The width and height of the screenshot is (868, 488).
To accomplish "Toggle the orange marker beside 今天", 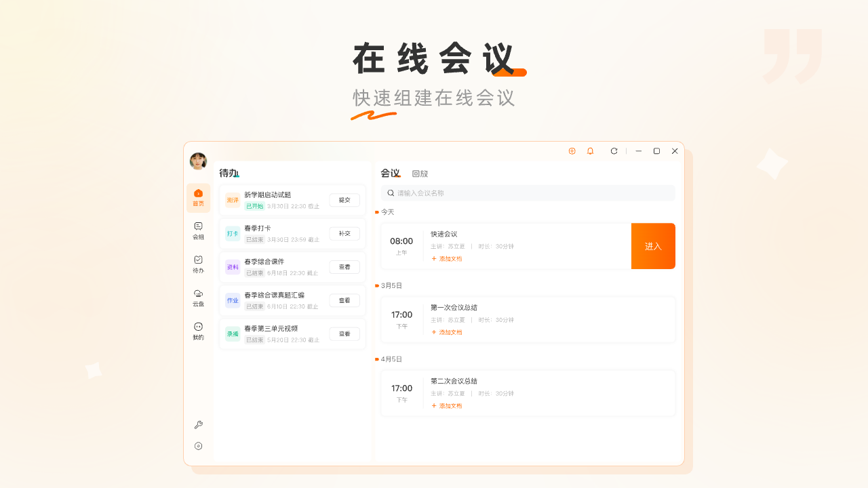I will click(376, 211).
